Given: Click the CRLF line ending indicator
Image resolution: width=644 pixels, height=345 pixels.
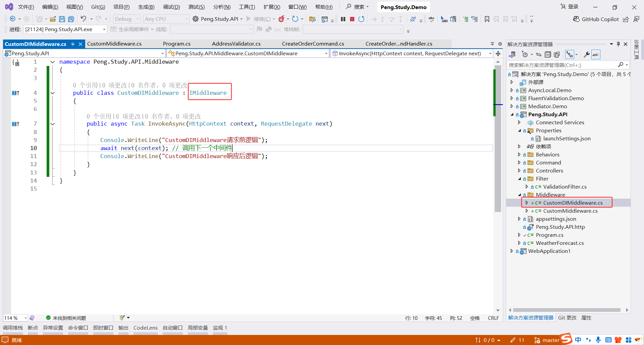Looking at the screenshot, I should [493, 318].
